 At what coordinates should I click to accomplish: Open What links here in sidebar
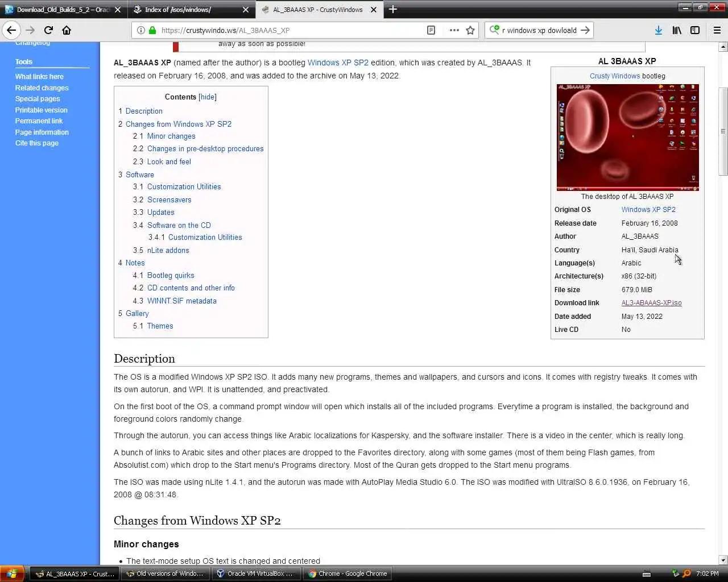pyautogui.click(x=39, y=77)
